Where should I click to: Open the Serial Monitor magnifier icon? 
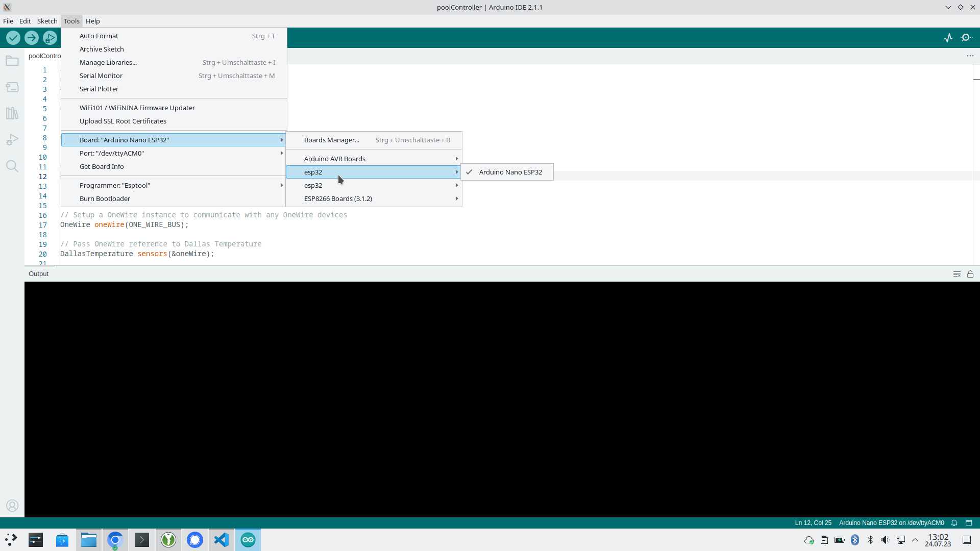click(x=967, y=38)
